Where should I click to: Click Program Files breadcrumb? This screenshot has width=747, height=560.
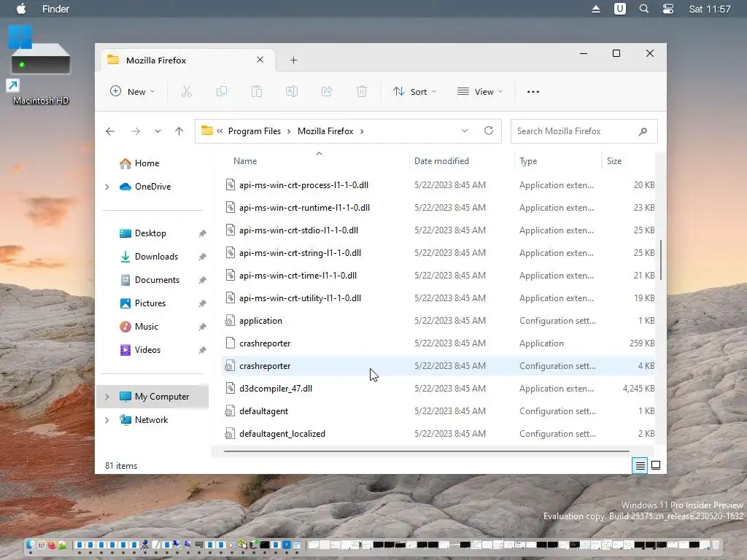[255, 131]
